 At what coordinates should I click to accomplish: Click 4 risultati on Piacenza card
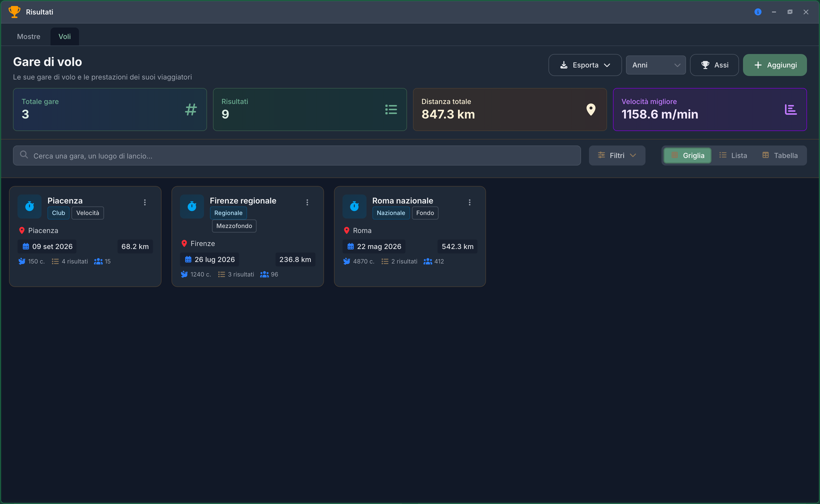point(70,261)
